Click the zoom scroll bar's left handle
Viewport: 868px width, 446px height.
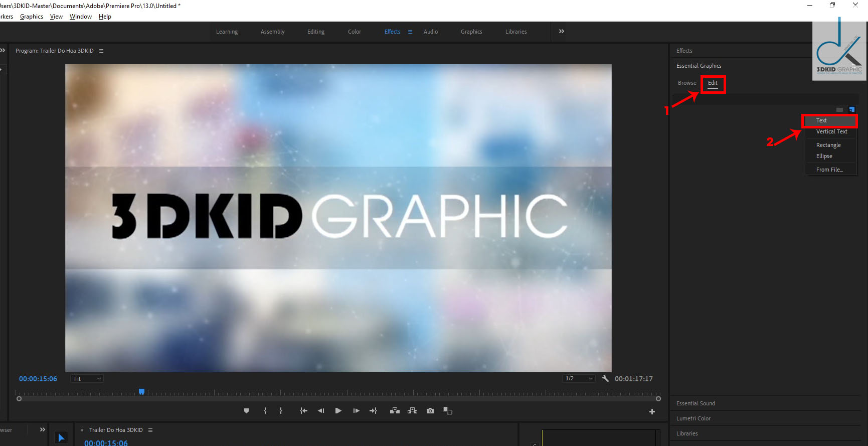pyautogui.click(x=19, y=399)
